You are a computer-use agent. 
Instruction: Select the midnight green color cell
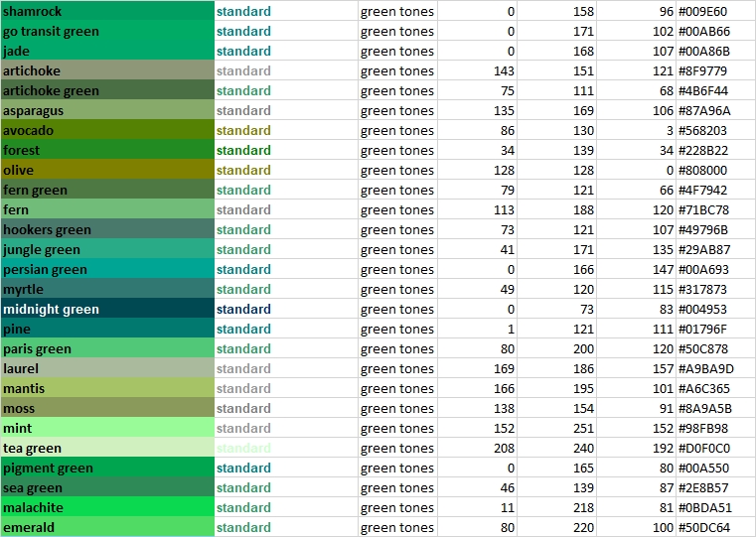[x=107, y=309]
